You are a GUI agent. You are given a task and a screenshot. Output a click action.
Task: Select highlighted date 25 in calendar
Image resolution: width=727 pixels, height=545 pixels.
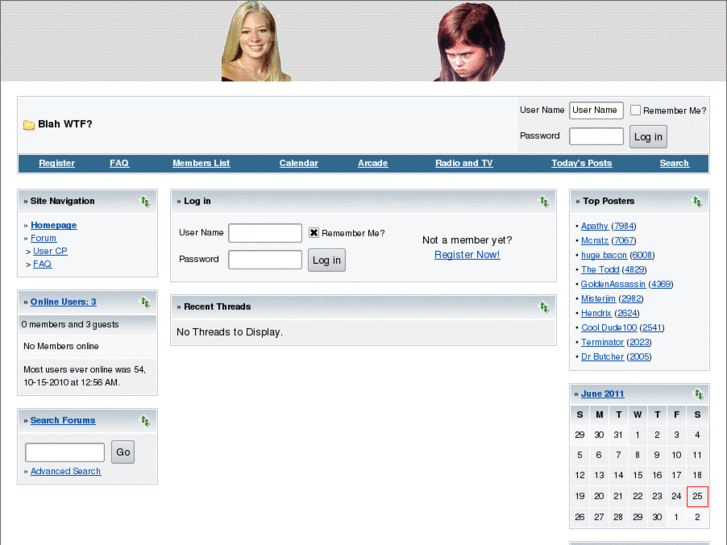coord(697,496)
